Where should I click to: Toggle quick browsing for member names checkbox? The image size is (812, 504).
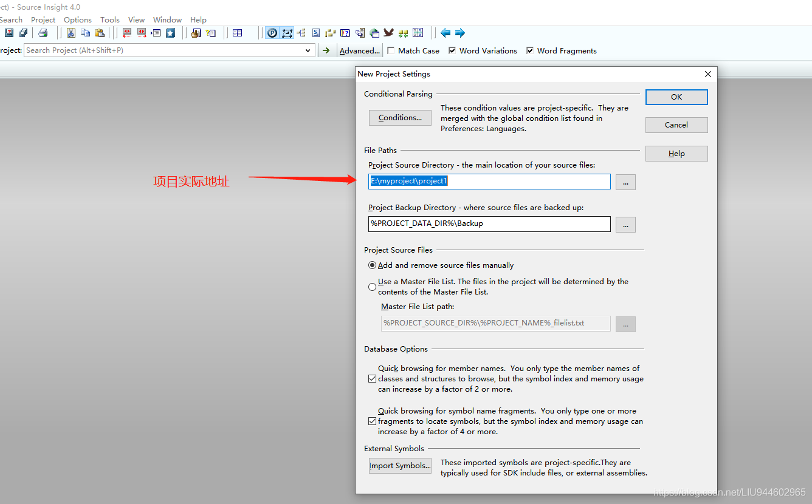373,379
